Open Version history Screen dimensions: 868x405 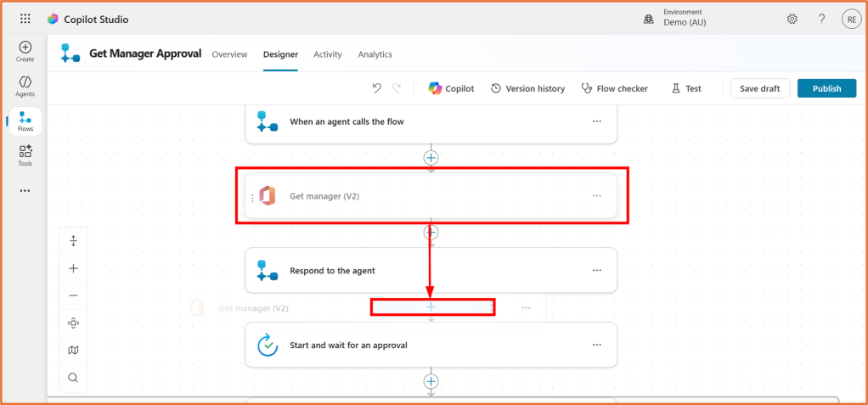coord(527,88)
